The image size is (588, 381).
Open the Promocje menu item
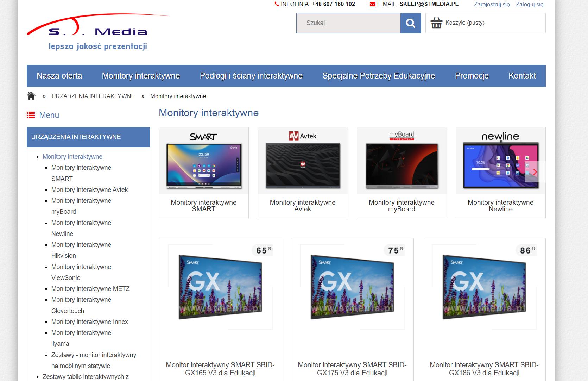click(472, 75)
